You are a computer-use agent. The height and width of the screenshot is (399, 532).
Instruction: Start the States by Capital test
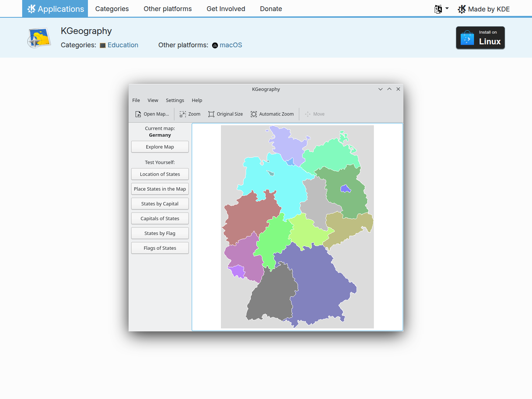(x=160, y=204)
